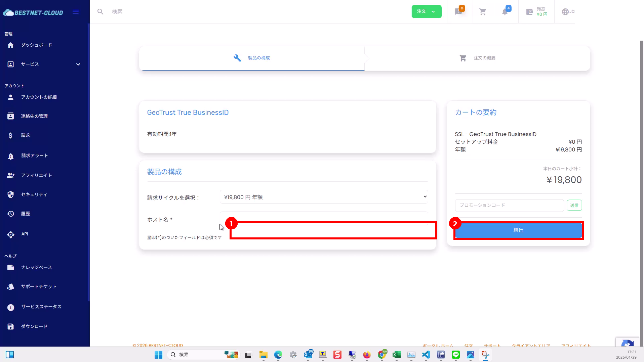
Task: Launch Excel from the Windows taskbar
Action: coord(397,355)
